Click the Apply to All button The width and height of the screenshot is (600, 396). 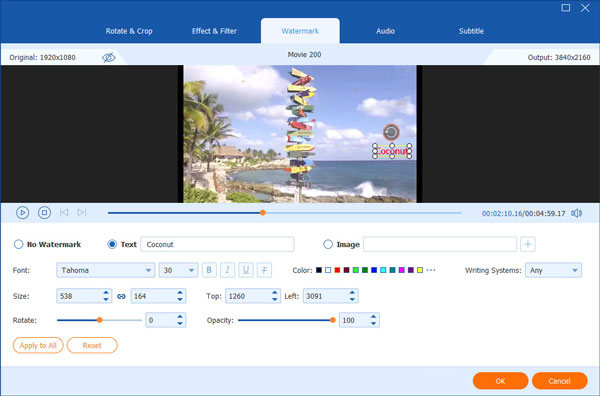click(x=38, y=345)
